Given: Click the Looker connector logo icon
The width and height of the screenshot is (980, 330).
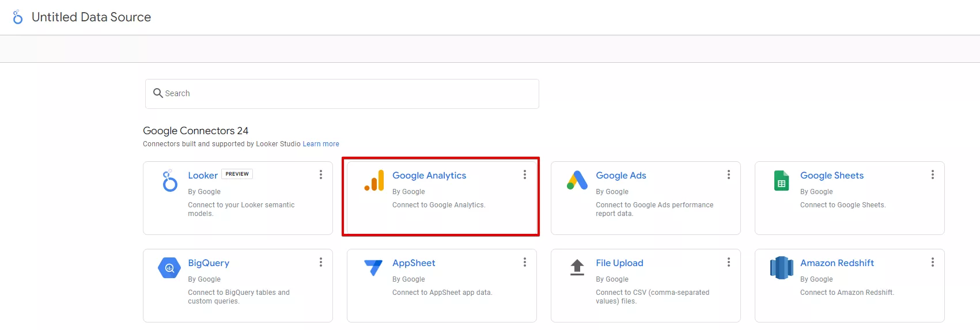Looking at the screenshot, I should (169, 181).
